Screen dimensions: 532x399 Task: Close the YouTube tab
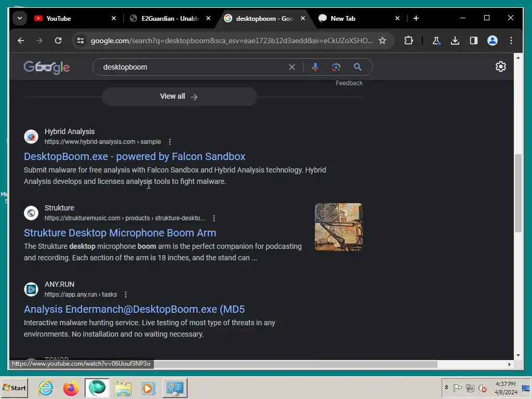pos(114,18)
